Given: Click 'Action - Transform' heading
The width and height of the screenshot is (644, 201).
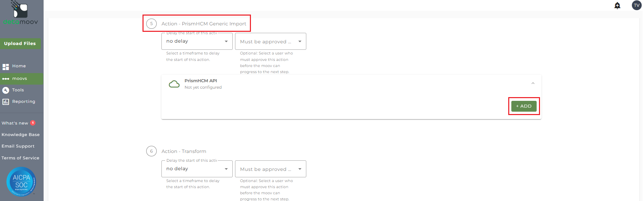Looking at the screenshot, I should [x=184, y=151].
